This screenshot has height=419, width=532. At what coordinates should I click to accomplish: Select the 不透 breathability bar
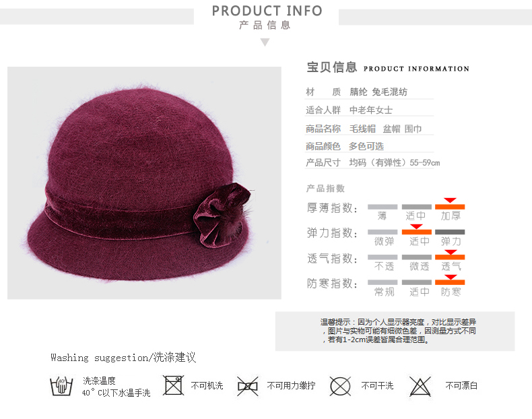pyautogui.click(x=383, y=257)
